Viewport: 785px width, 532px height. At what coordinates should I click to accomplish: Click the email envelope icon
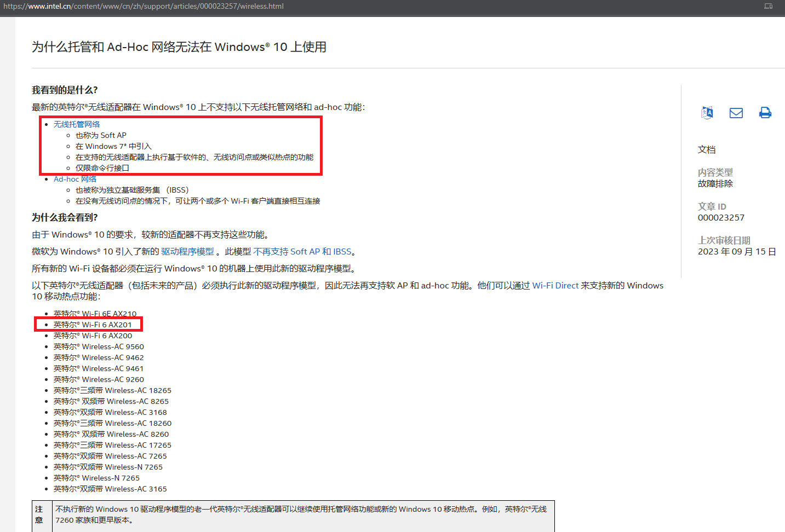click(736, 113)
